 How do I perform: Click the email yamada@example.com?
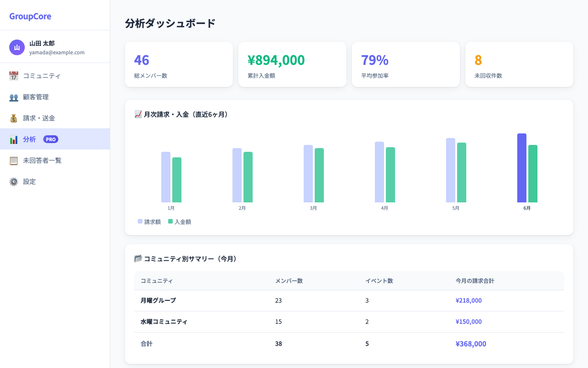pyautogui.click(x=57, y=52)
